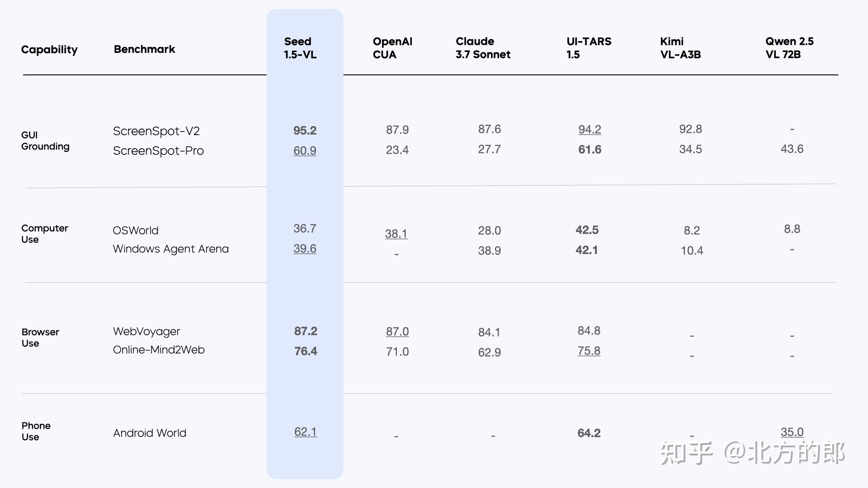Select the underlined 35.0 Qwen score
Image resolution: width=868 pixels, height=488 pixels.
792,432
